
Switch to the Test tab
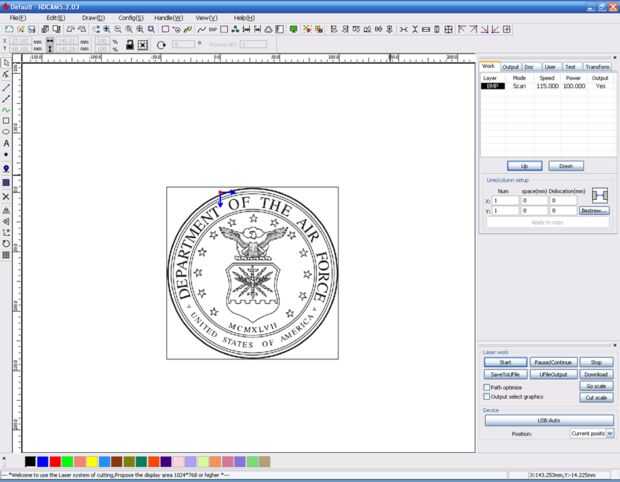pos(571,67)
